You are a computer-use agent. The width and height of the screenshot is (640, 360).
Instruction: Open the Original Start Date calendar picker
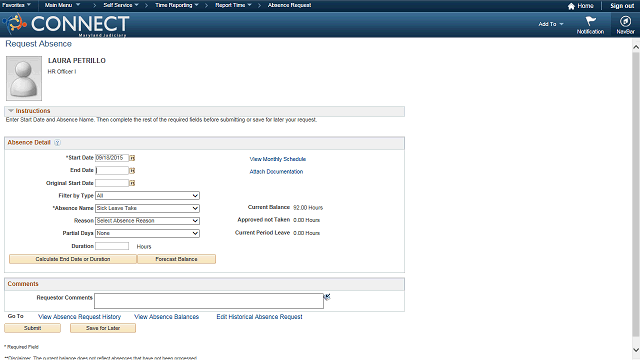132,183
